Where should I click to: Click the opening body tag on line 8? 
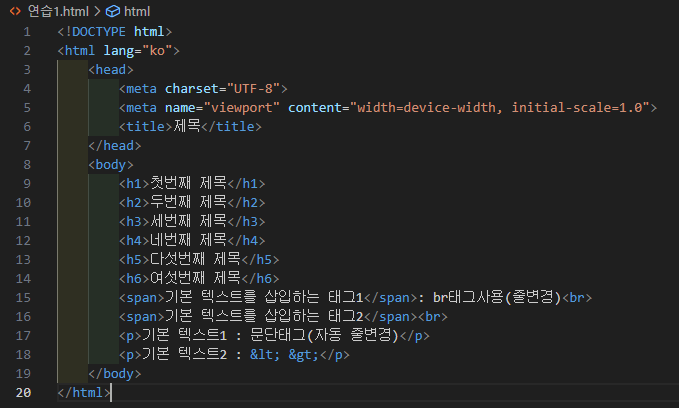(x=111, y=165)
